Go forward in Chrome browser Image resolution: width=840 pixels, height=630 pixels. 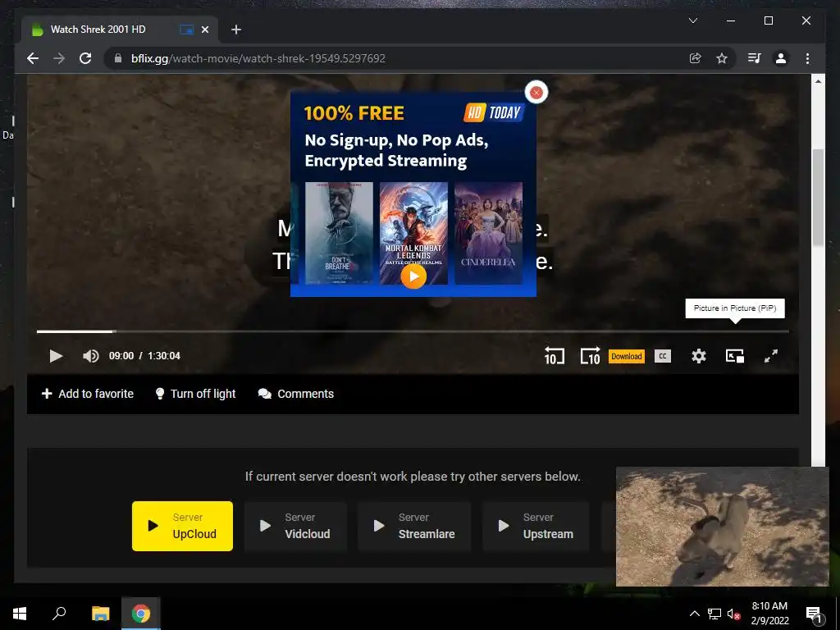[x=59, y=58]
